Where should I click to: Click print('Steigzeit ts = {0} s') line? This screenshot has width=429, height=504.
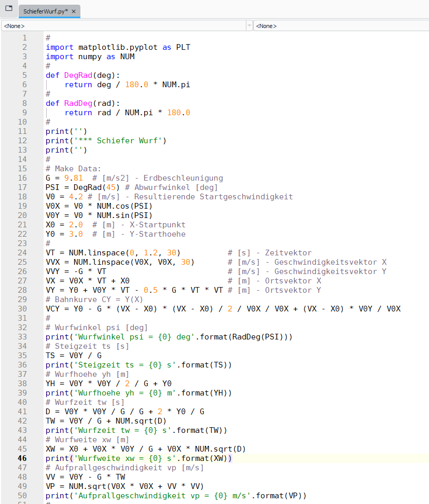coord(139,365)
